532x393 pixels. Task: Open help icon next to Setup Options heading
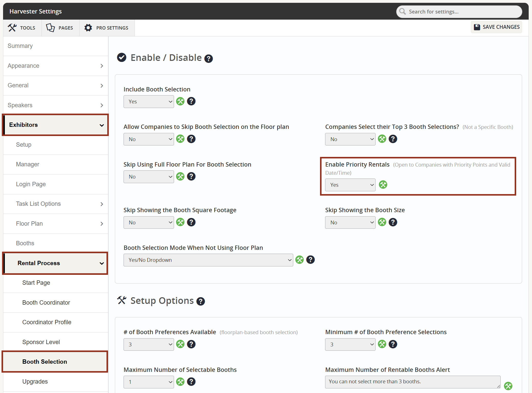click(x=201, y=302)
